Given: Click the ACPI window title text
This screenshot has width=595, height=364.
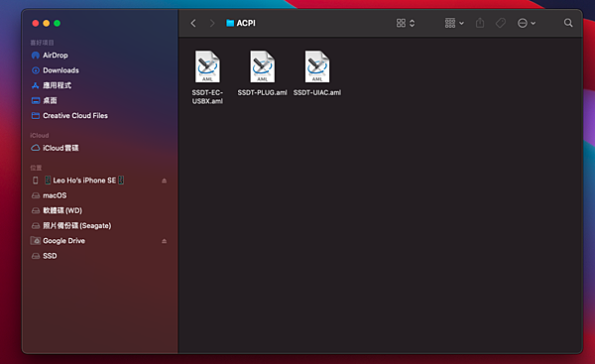Looking at the screenshot, I should coord(246,23).
